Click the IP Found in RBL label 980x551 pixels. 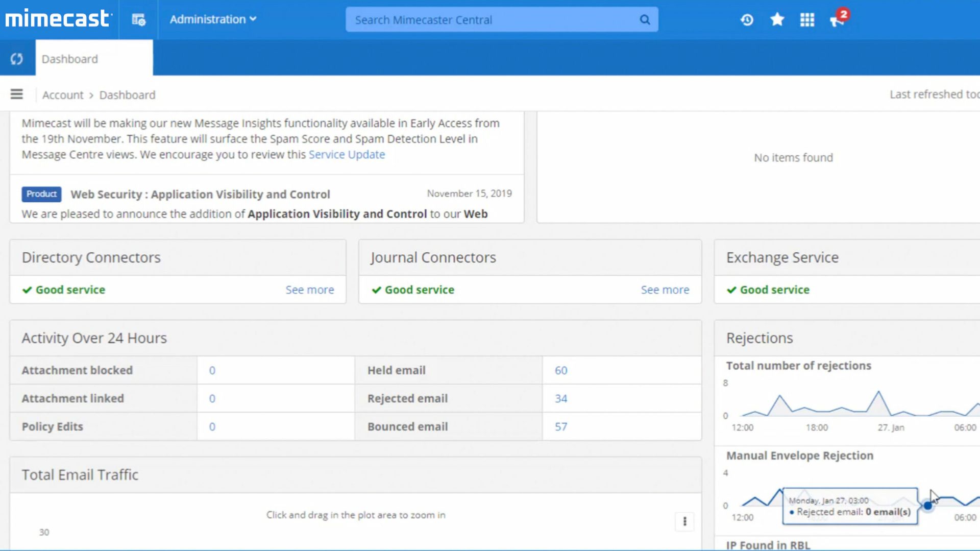coord(768,544)
